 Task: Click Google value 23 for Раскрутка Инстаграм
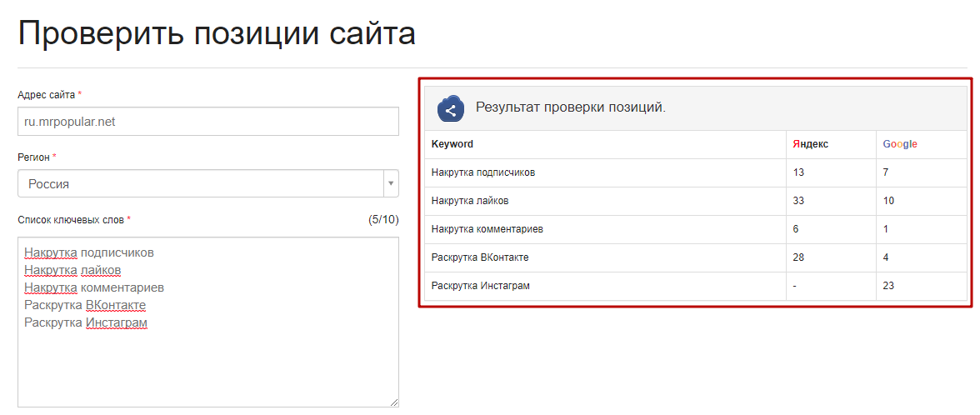888,286
